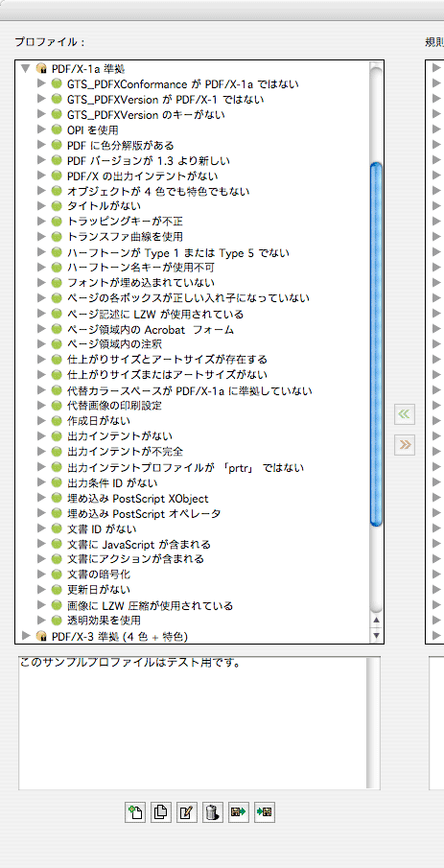Screen dimensions: 444x868
Task: Click the green dot beside 代替画像の印刷設定
Action: click(56, 406)
